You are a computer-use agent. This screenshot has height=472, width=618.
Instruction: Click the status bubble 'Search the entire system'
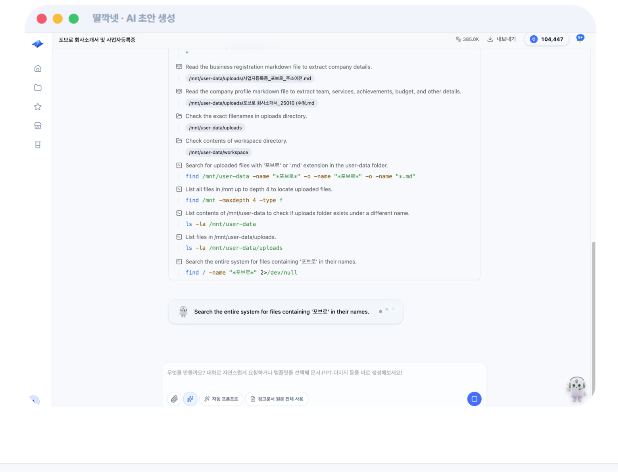(286, 312)
